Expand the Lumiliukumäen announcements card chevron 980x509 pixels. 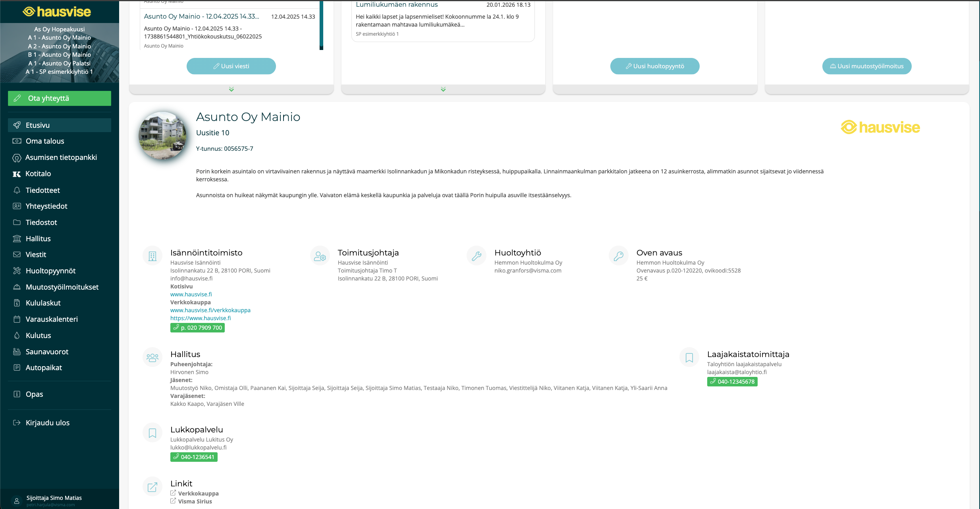pos(443,89)
